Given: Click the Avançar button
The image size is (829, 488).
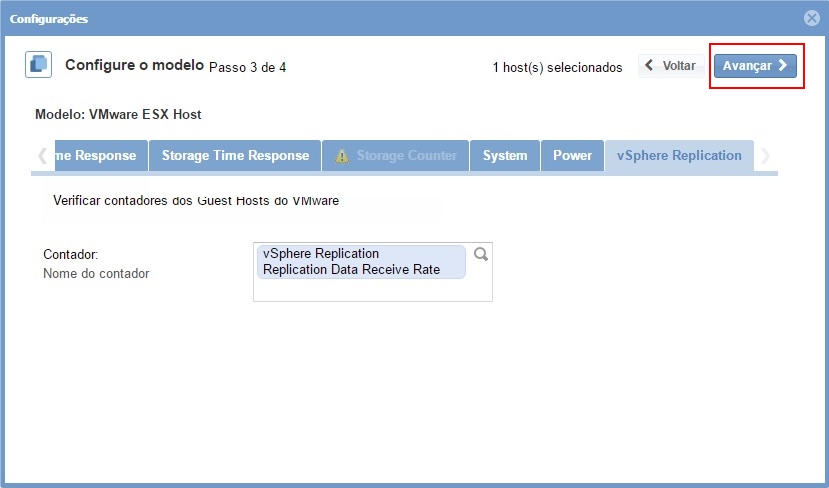Looking at the screenshot, I should click(755, 66).
